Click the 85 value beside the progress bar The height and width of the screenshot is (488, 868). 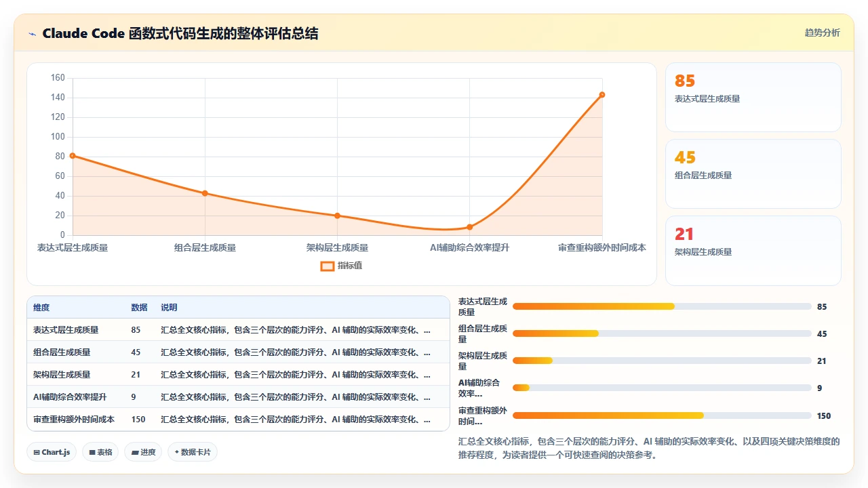click(822, 307)
